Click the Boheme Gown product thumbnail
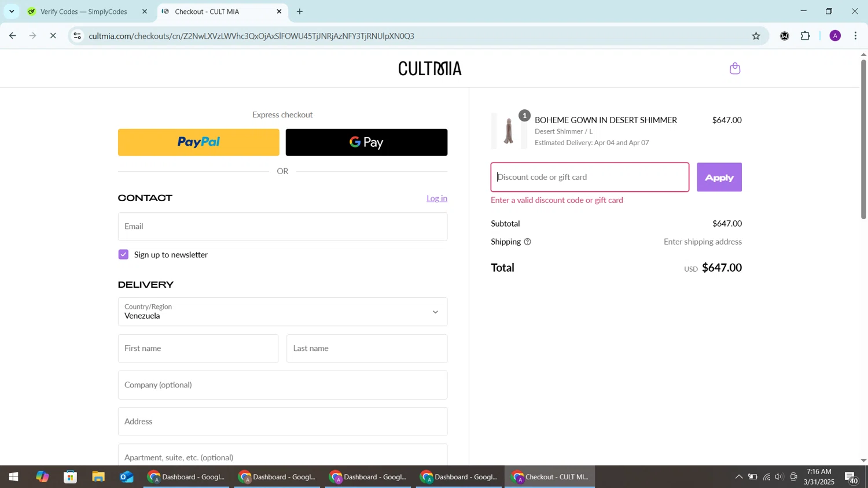This screenshot has width=868, height=488. 509,131
